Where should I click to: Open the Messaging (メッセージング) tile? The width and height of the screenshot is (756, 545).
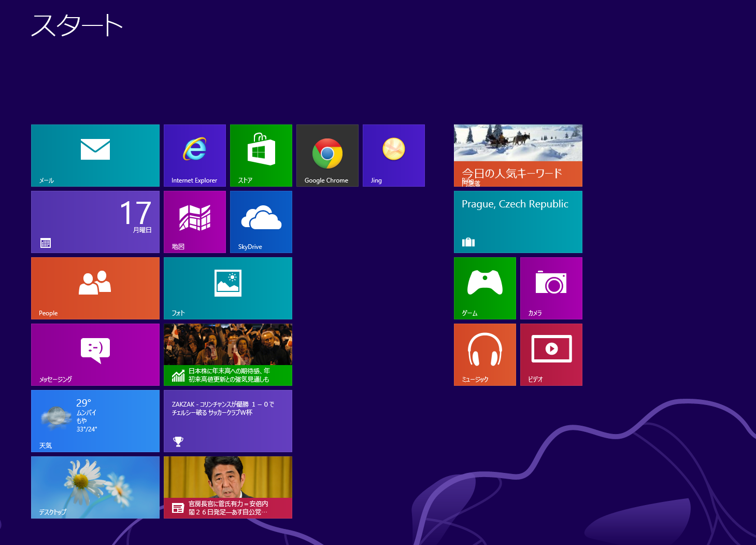pos(95,355)
